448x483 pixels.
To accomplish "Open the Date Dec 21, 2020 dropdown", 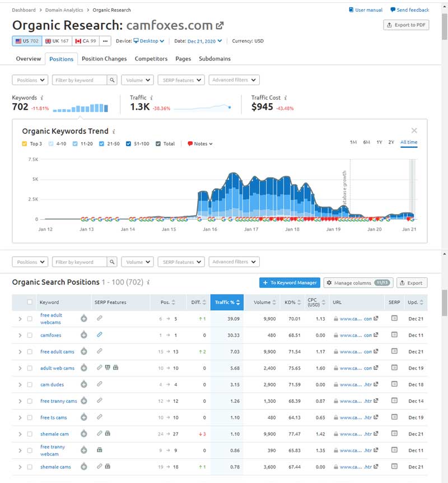I will pos(204,41).
